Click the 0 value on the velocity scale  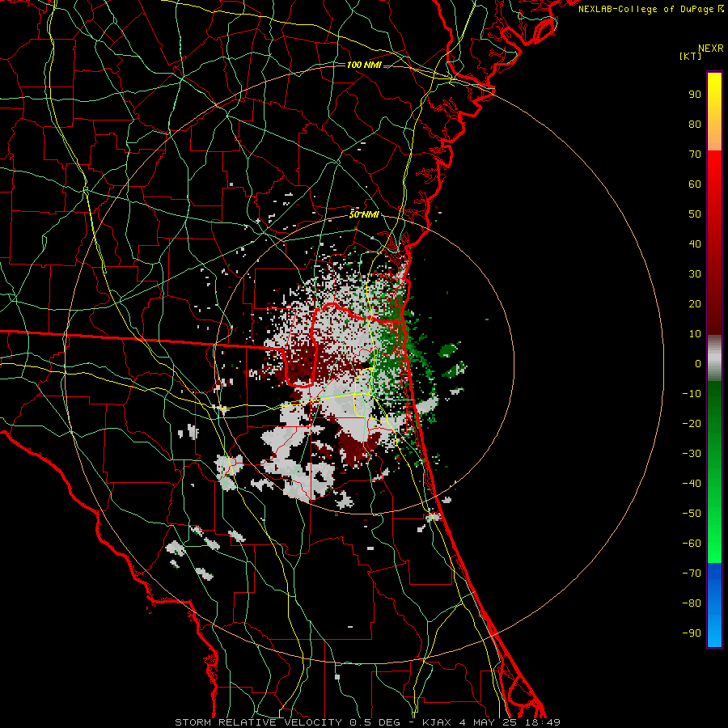point(698,363)
